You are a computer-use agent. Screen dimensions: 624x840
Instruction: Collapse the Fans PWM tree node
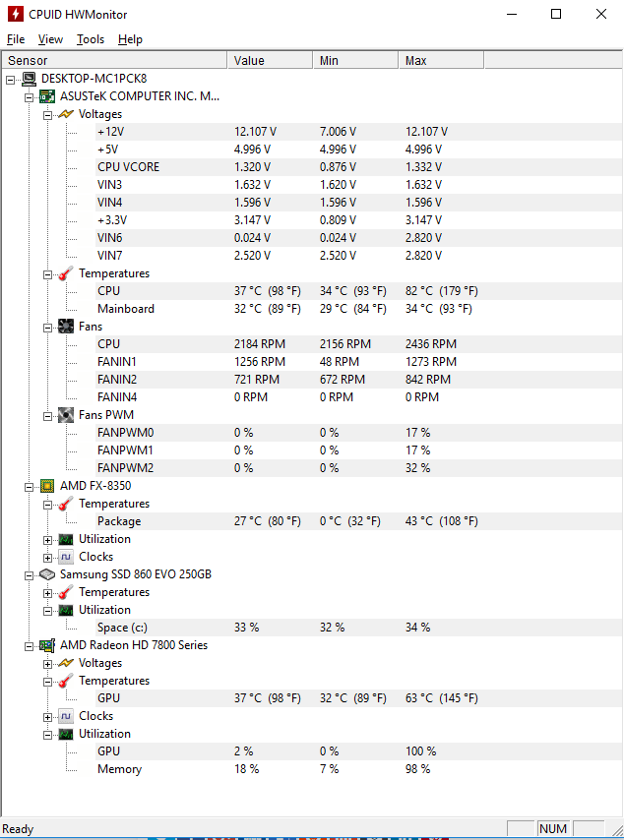48,415
